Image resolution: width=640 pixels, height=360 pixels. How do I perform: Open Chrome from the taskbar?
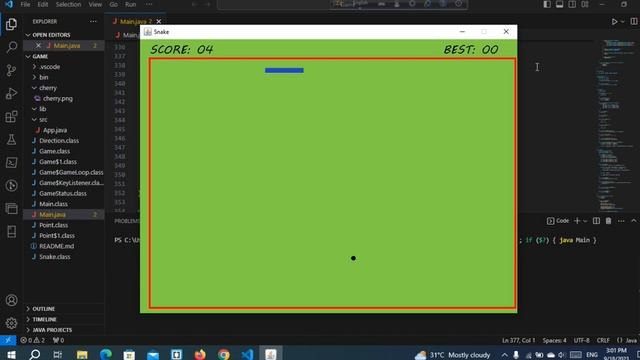(x=223, y=354)
